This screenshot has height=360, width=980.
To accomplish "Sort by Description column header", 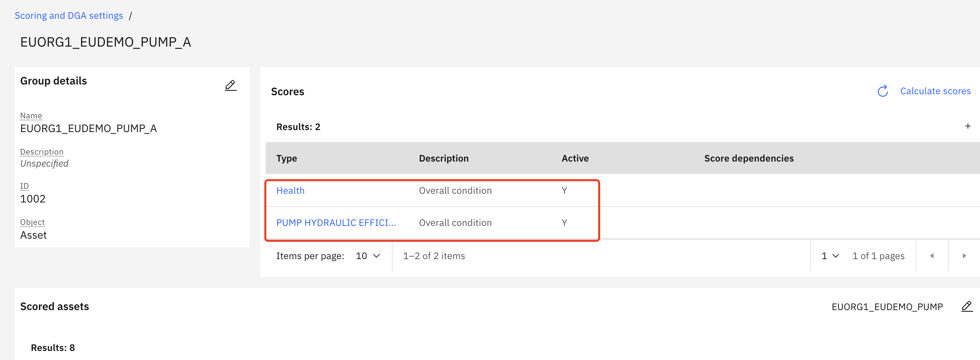I will point(443,158).
